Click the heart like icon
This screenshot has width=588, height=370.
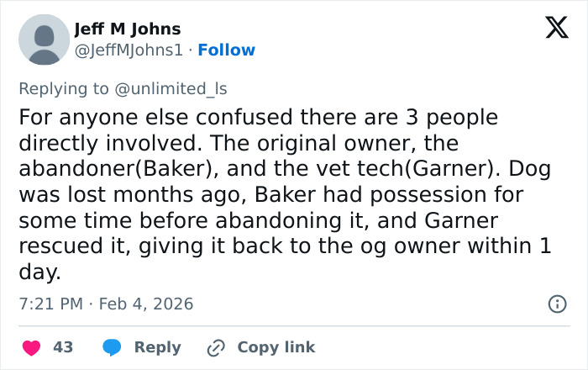click(x=31, y=347)
